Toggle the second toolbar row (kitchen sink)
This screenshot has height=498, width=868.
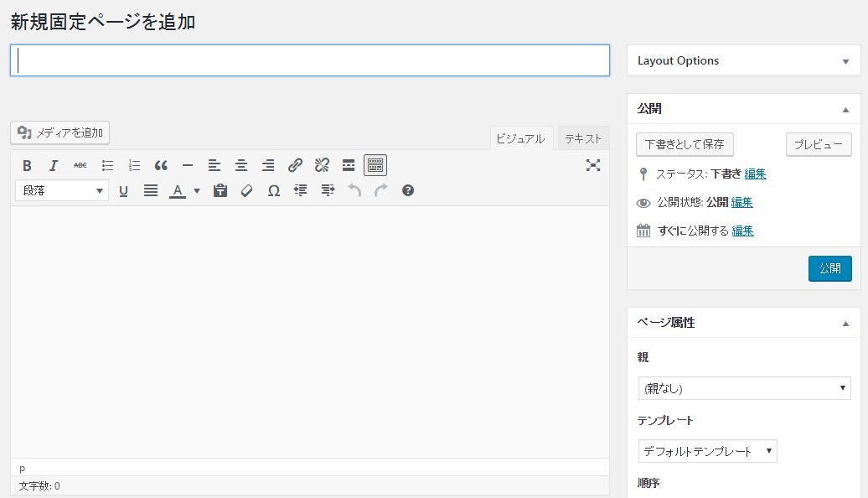coord(375,165)
